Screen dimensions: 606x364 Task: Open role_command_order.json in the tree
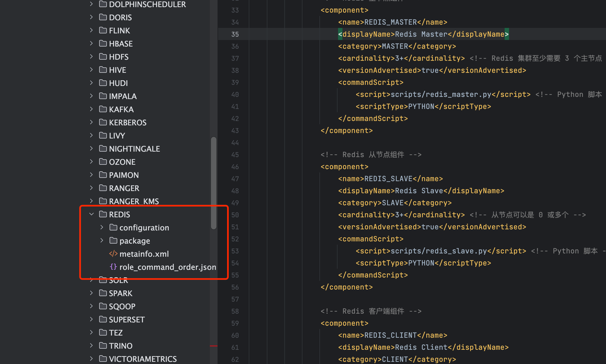tap(168, 267)
